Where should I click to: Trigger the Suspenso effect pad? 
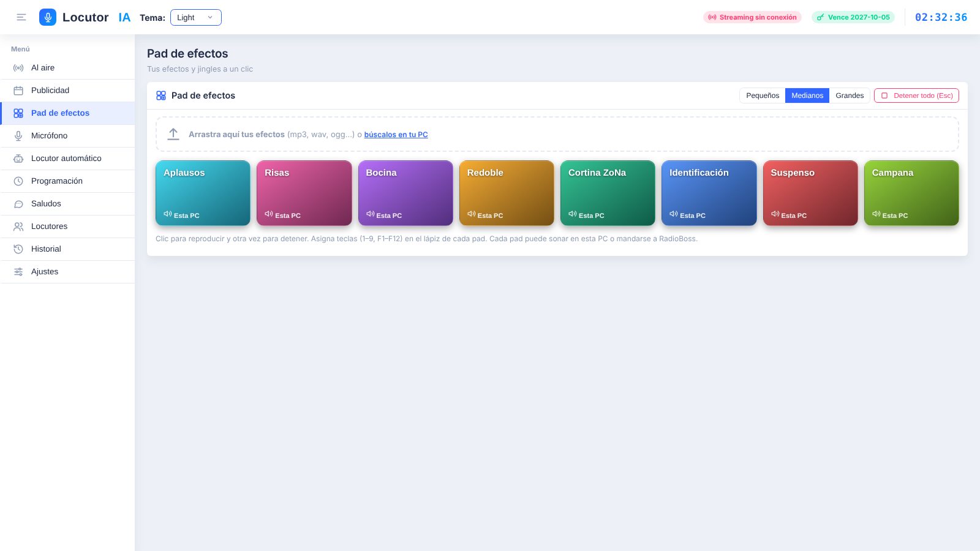(810, 193)
